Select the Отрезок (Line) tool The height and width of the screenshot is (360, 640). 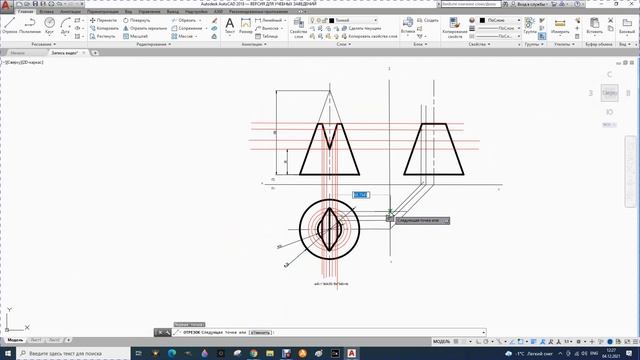(9, 25)
